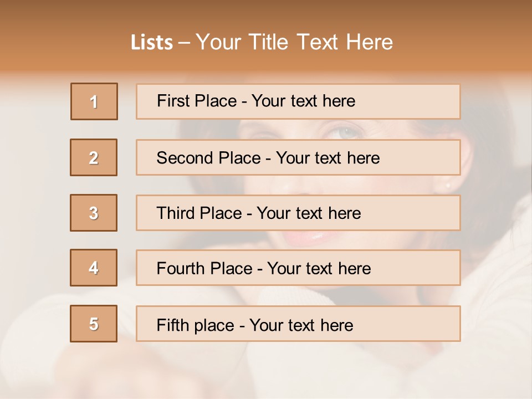
Task: Click the bold word Lists in title
Action: [152, 43]
